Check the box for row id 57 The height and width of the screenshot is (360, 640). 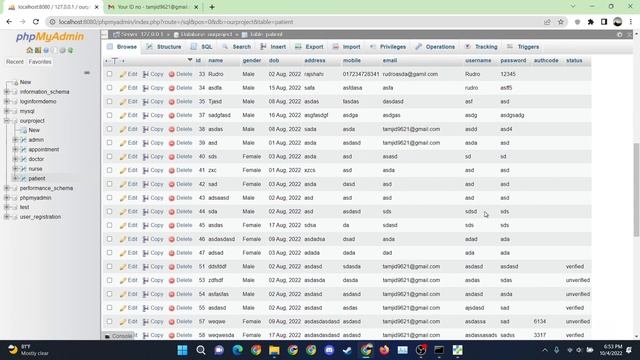click(x=109, y=322)
